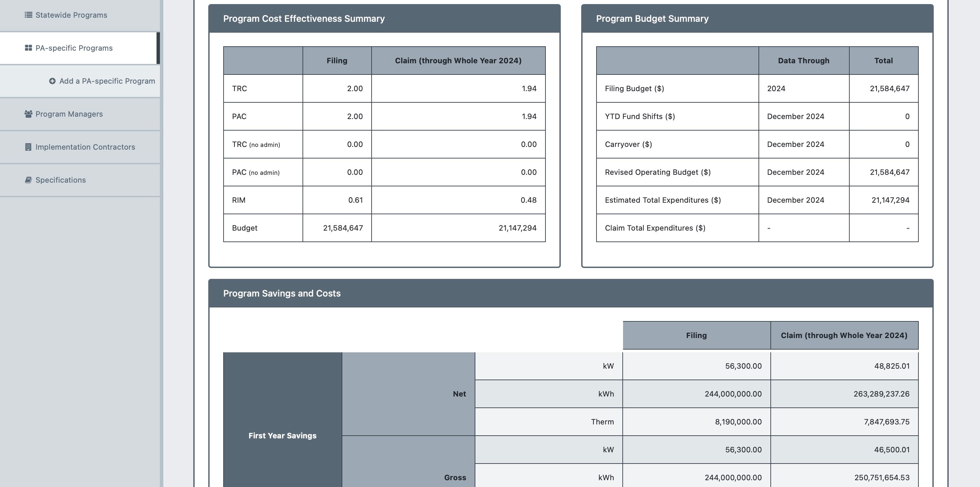Select the PAC (no admin) row label

coord(256,172)
